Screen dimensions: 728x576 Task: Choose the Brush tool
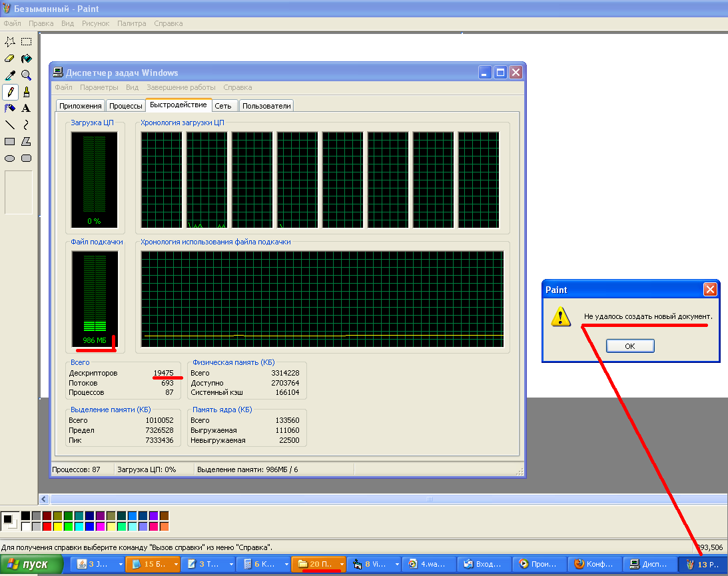pos(27,92)
